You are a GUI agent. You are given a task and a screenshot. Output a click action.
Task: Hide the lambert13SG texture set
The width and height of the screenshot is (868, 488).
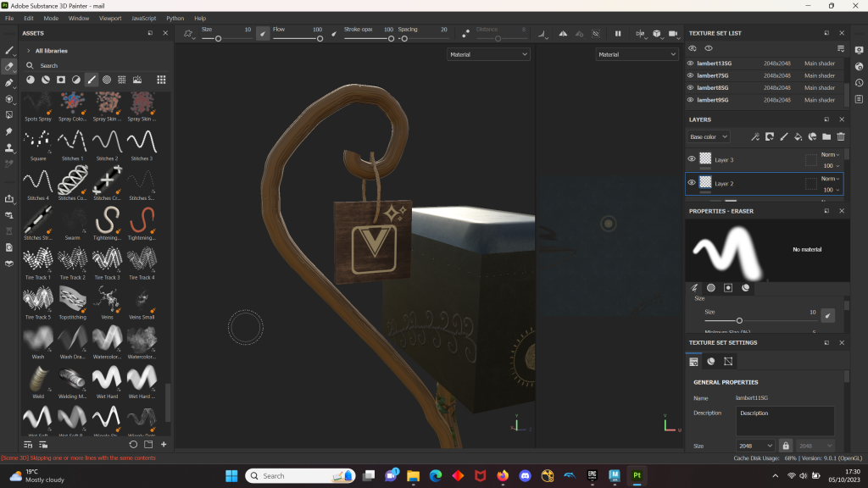[x=690, y=63]
